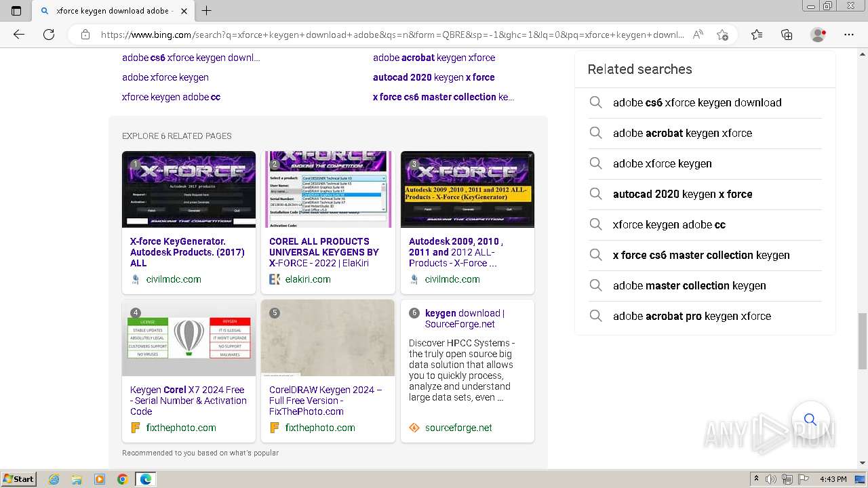Image resolution: width=868 pixels, height=488 pixels.
Task: Show hidden system tray icons
Action: pyautogui.click(x=756, y=479)
